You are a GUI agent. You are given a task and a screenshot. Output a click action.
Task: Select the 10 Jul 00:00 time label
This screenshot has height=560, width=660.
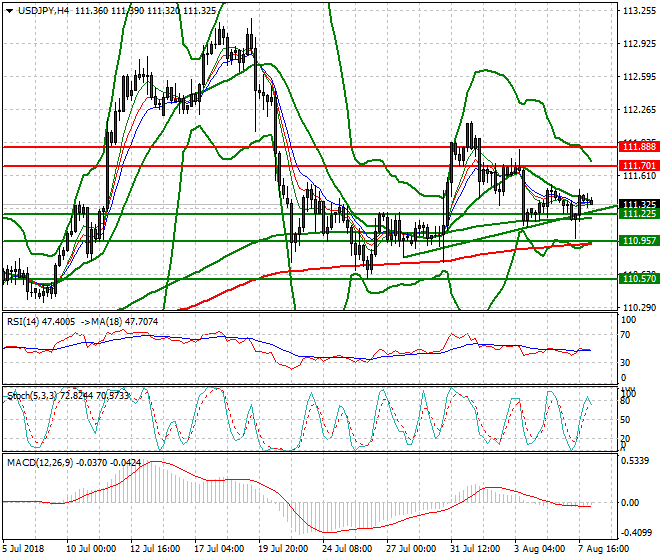pyautogui.click(x=91, y=549)
